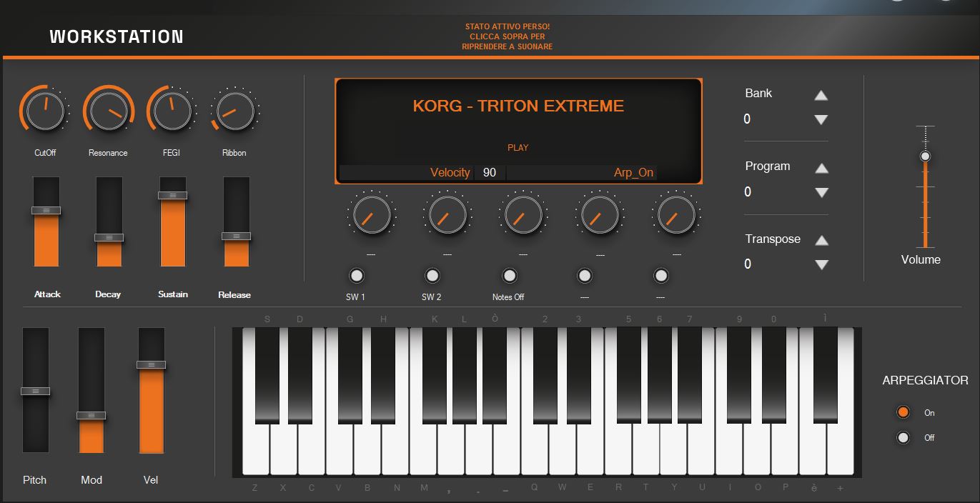Click the Velocity value field showing 90
Image resolution: width=980 pixels, height=503 pixels.
(490, 172)
